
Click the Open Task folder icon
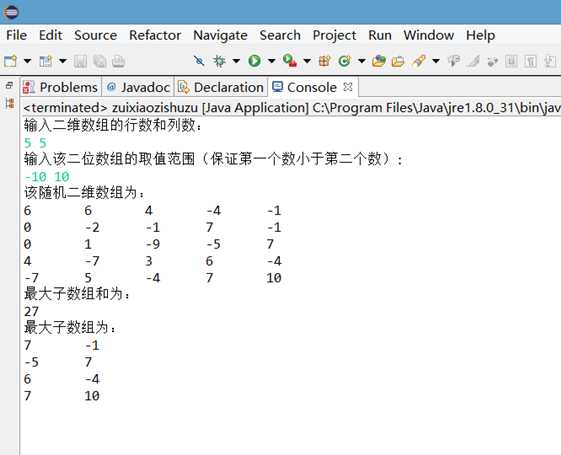398,62
